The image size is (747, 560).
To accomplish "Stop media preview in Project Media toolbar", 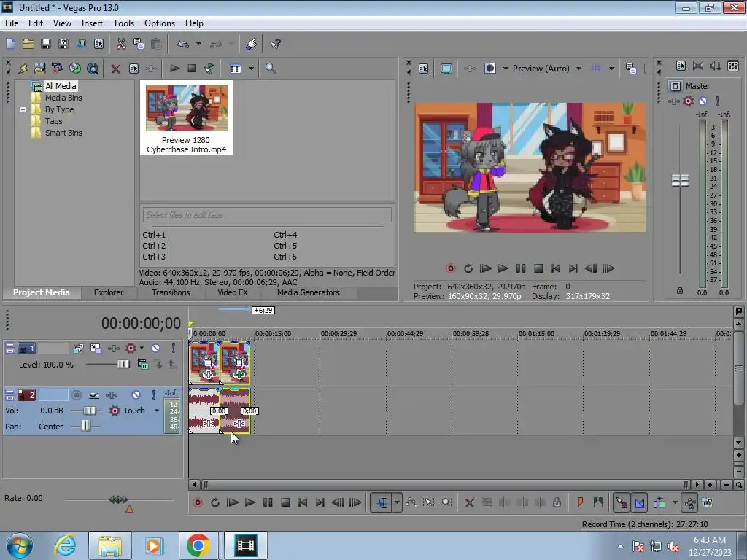I will pyautogui.click(x=192, y=68).
